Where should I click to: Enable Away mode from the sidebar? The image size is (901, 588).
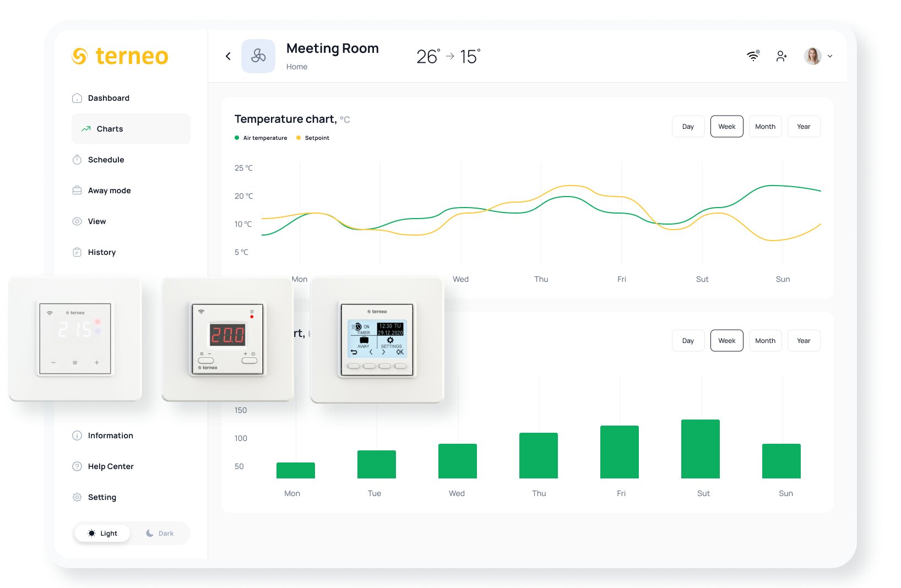108,190
